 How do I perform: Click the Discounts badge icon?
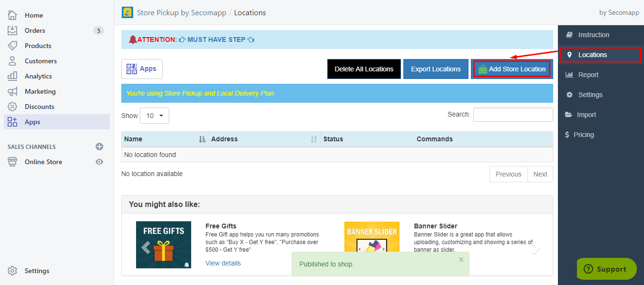pyautogui.click(x=12, y=107)
